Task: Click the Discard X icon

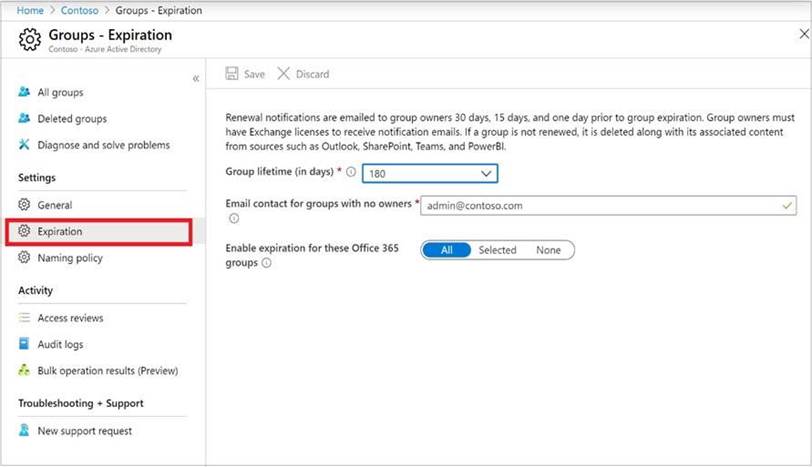Action: pos(284,74)
